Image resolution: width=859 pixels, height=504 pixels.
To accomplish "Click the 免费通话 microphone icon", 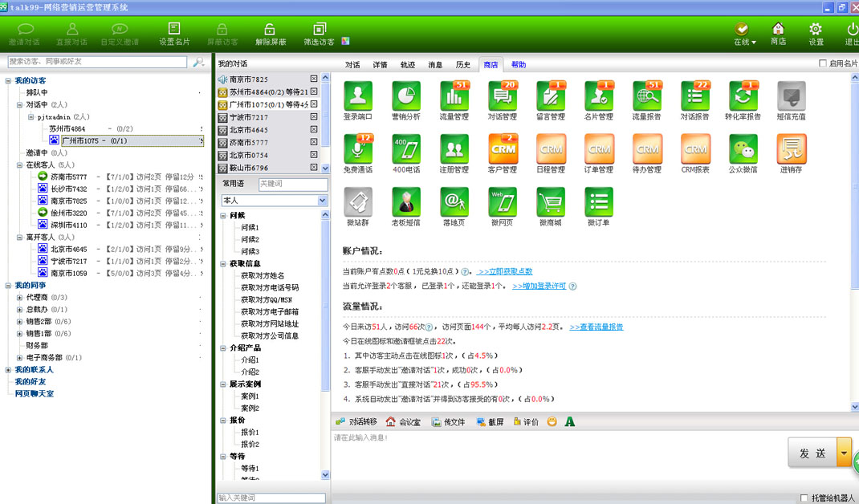I will tap(358, 149).
